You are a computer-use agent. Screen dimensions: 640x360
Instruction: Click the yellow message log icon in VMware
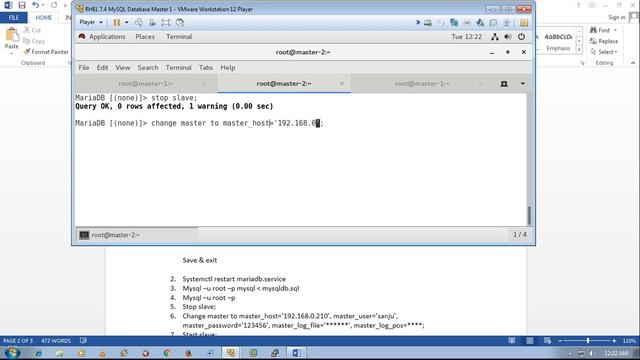point(524,23)
